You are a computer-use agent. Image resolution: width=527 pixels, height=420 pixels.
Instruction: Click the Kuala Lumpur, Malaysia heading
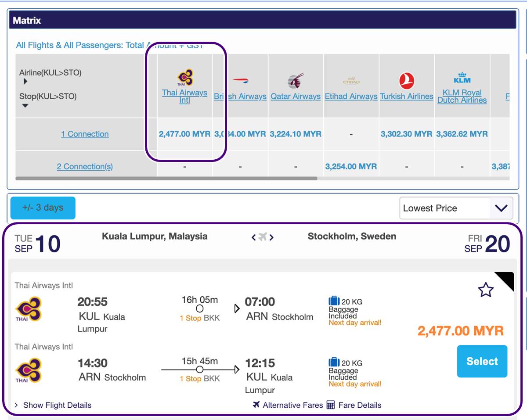[155, 237]
